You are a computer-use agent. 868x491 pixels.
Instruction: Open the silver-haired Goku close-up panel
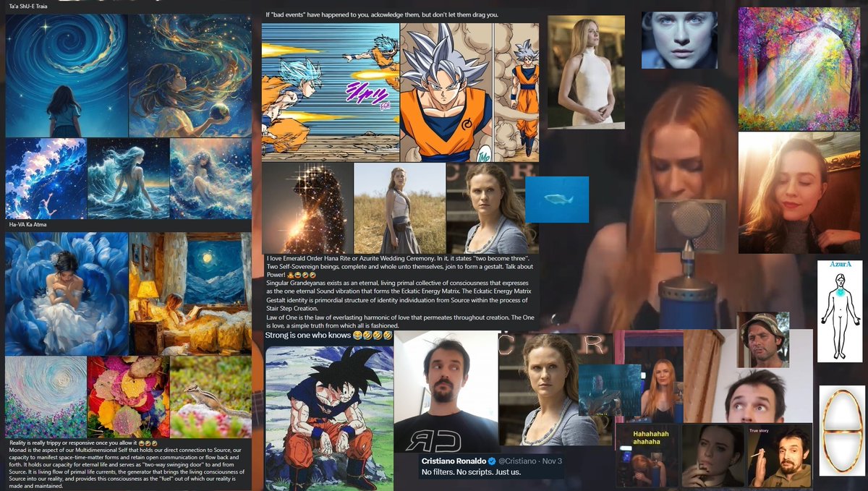pyautogui.click(x=446, y=92)
